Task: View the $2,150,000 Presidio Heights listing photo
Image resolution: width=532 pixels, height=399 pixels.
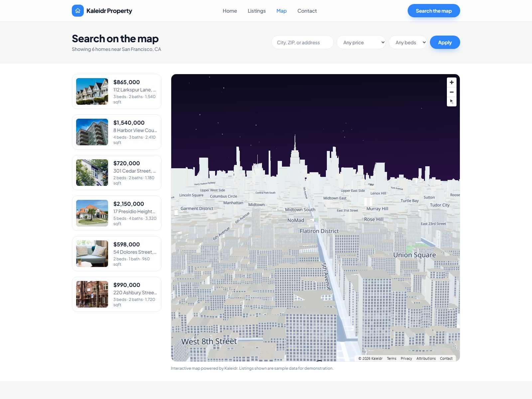Action: pos(92,213)
